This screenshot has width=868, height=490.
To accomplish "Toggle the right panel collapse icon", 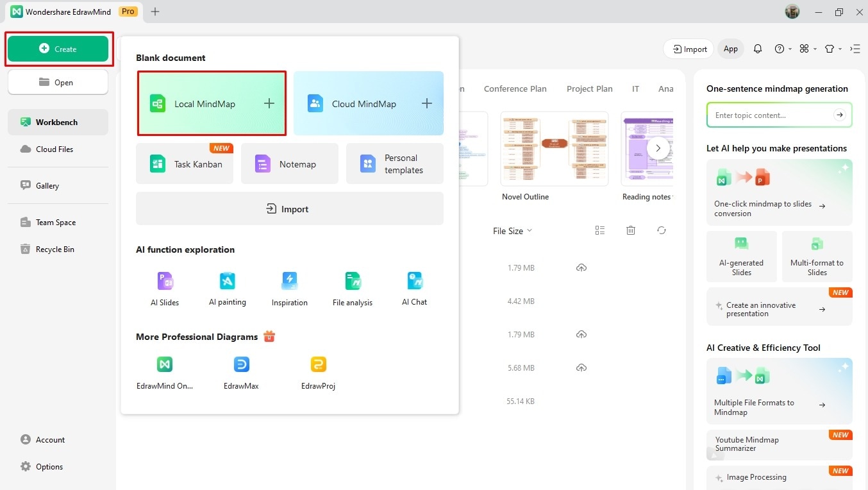I will 855,49.
